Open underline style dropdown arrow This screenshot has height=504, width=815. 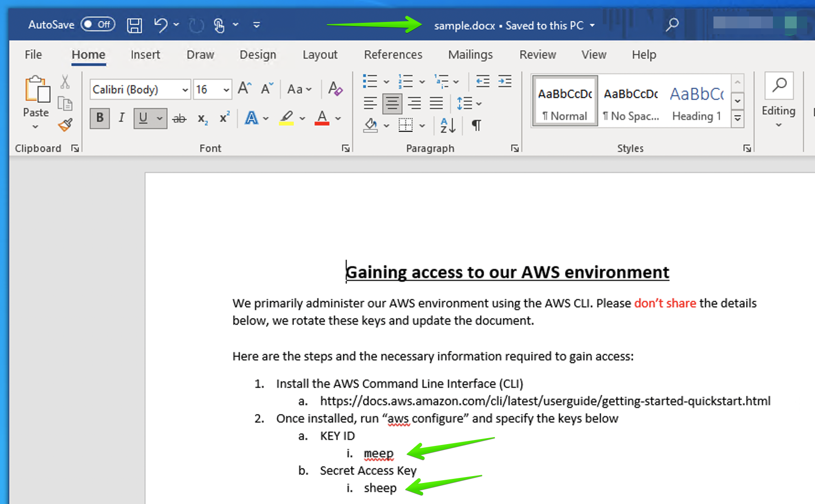pyautogui.click(x=160, y=118)
